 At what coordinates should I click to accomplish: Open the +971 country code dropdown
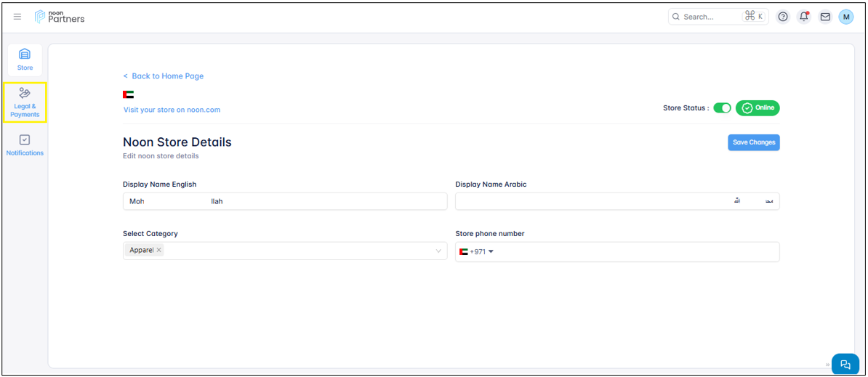pyautogui.click(x=477, y=252)
